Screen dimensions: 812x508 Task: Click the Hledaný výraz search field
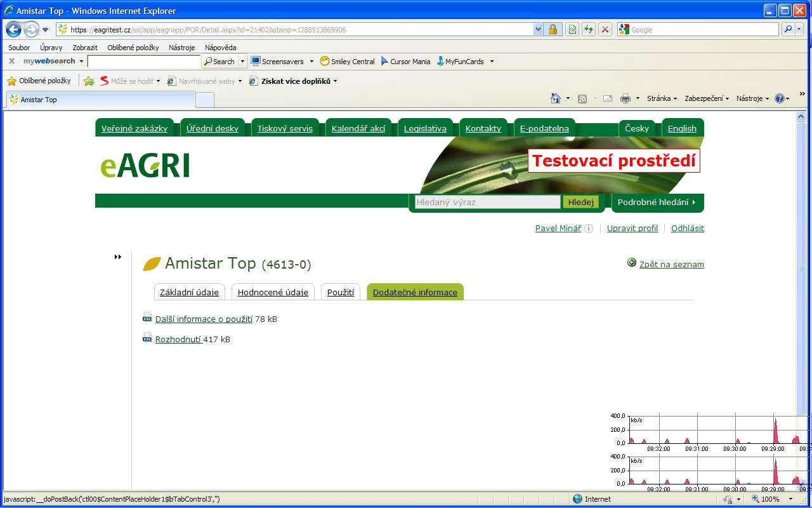[487, 202]
